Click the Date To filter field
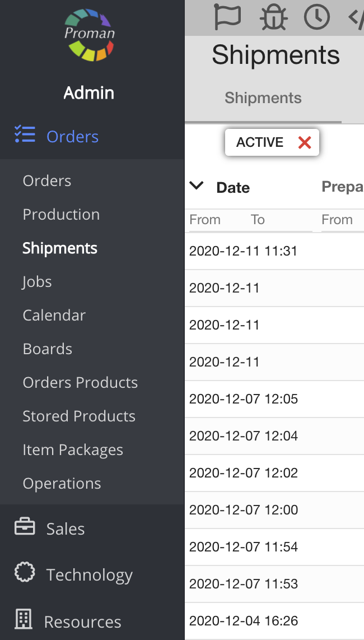The height and width of the screenshot is (640, 364). (x=280, y=220)
